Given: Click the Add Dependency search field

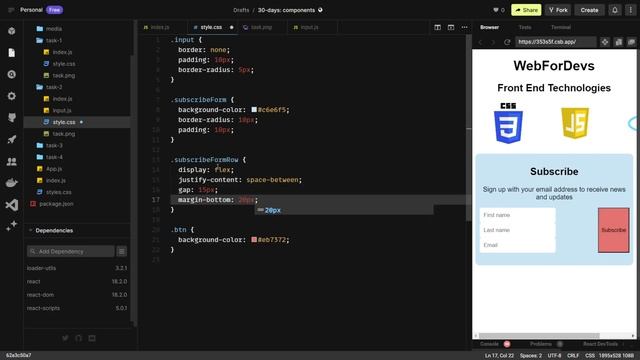Looking at the screenshot, I should [71, 251].
